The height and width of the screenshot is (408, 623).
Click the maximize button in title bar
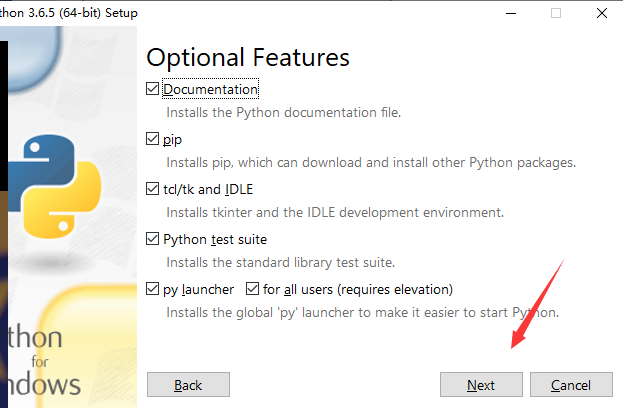(556, 13)
